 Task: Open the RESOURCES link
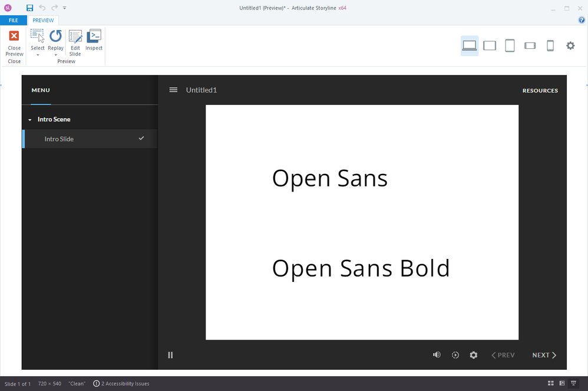(x=540, y=90)
